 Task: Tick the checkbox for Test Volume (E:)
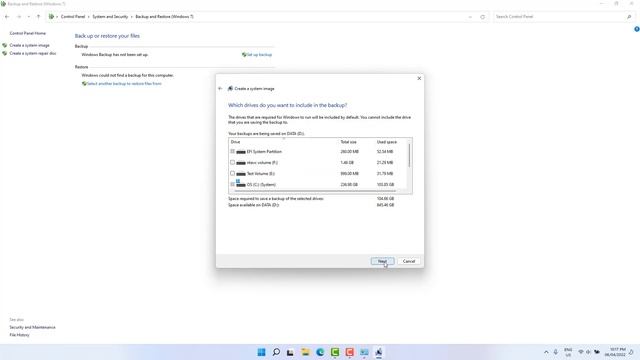coord(232,173)
